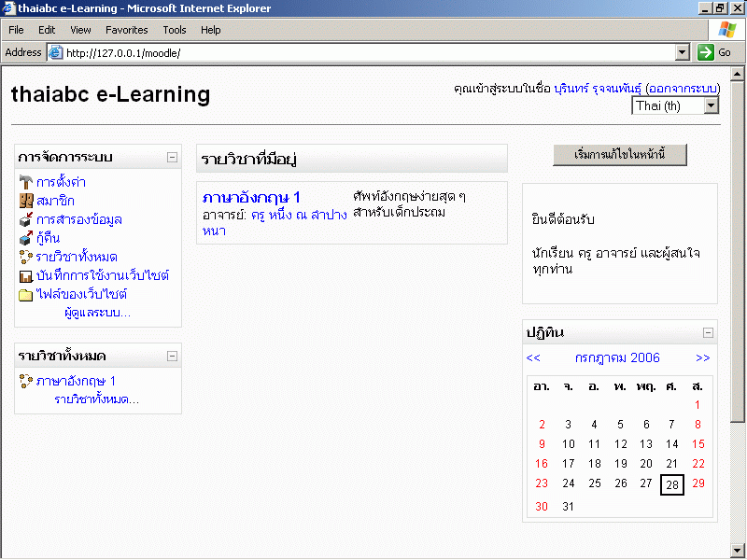
Task: Open the Tools menu
Action: click(175, 30)
